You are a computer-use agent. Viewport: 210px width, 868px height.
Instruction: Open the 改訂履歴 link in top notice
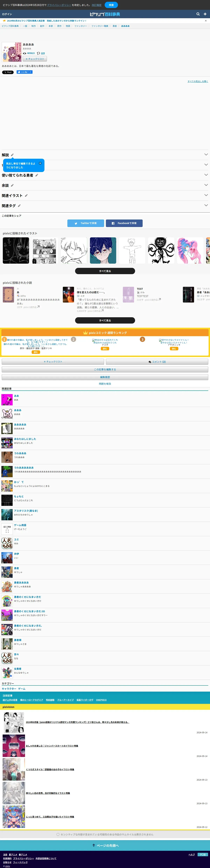pos(97,5)
